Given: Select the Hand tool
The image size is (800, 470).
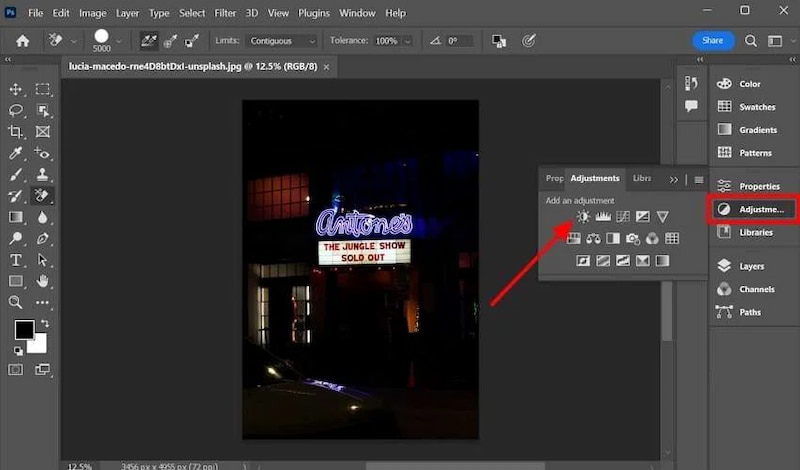Looking at the screenshot, I should (x=42, y=281).
